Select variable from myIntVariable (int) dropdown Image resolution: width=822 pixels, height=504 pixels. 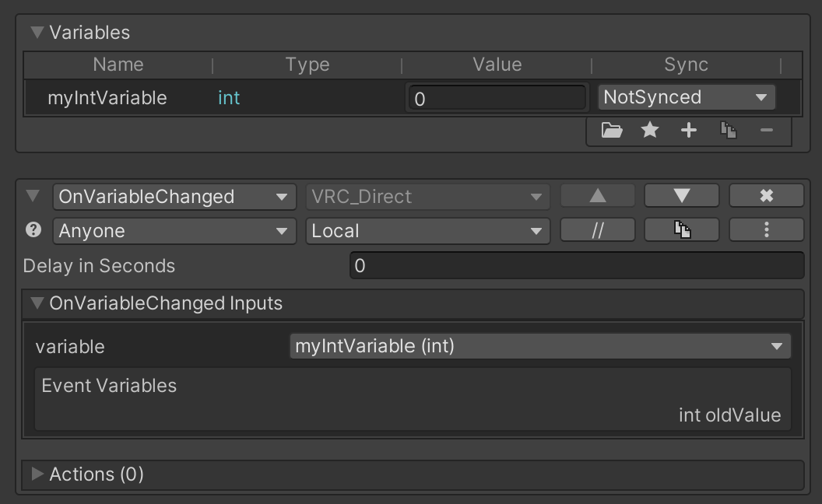point(540,346)
